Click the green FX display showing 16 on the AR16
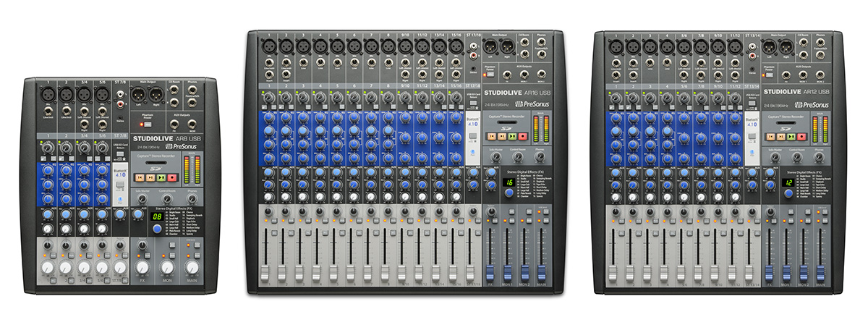 [x=509, y=182]
